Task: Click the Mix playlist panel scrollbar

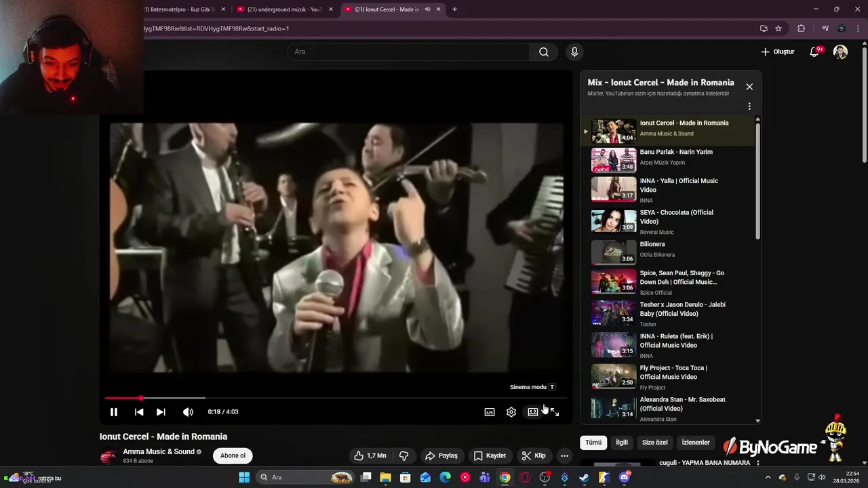Action: 757,180
